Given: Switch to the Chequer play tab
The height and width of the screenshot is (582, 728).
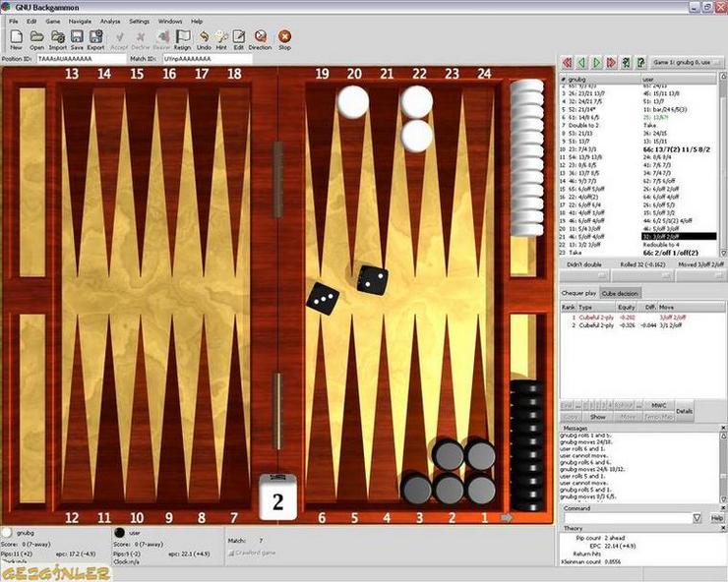Looking at the screenshot, I should point(578,293).
